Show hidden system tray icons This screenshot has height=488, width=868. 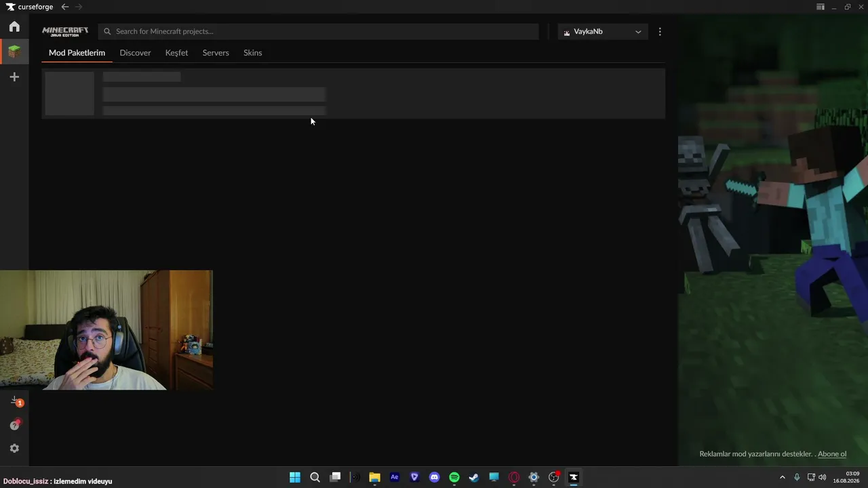783,477
